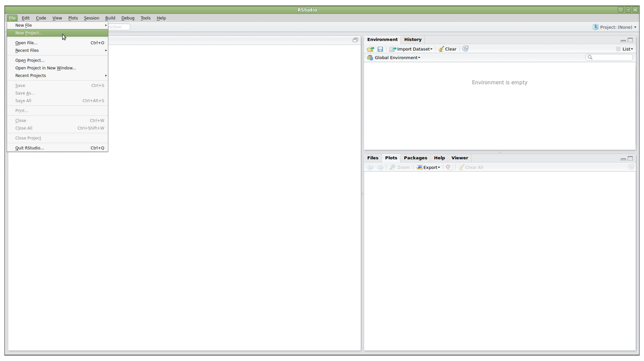Minimize the Plots pane

(623, 159)
